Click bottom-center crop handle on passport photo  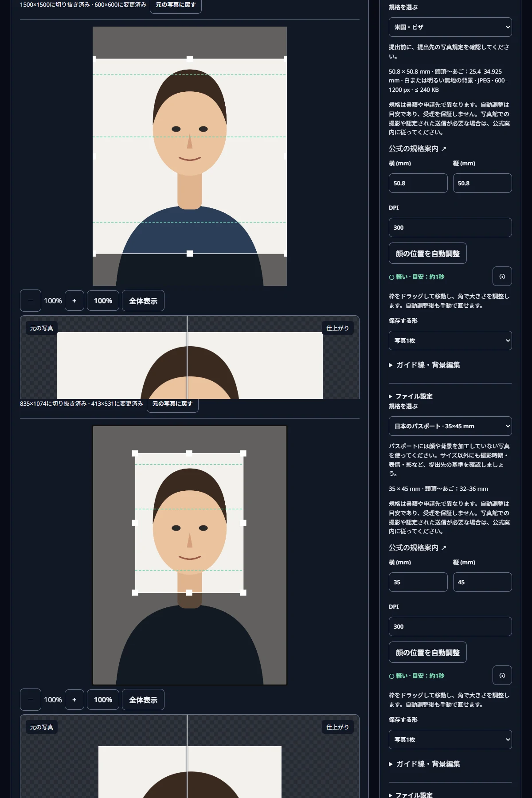[x=189, y=593]
